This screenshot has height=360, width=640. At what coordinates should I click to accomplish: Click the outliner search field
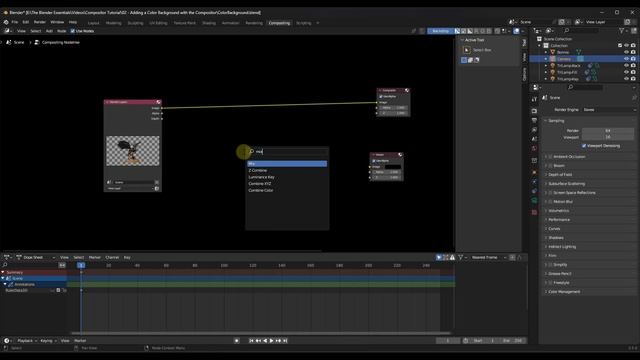coord(582,31)
